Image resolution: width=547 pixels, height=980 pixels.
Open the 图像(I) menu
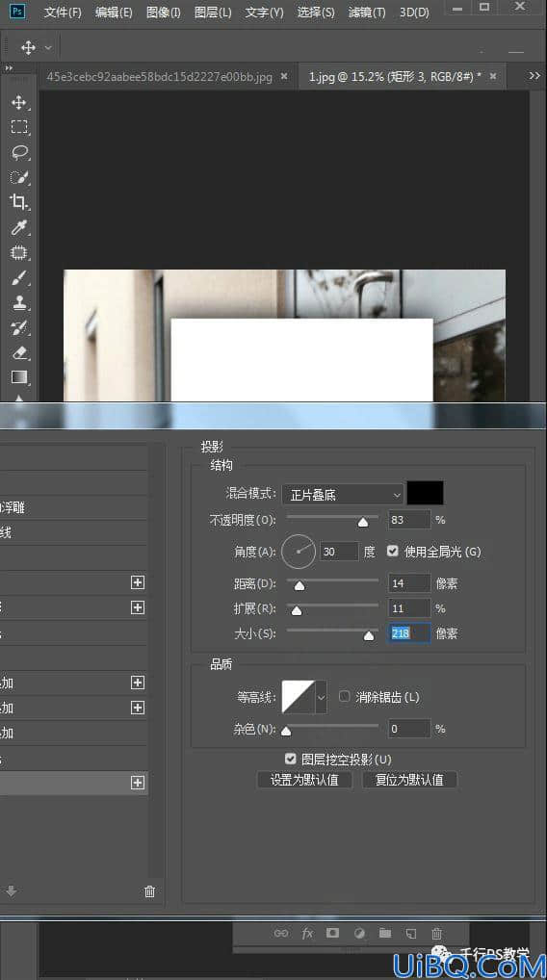pyautogui.click(x=163, y=12)
